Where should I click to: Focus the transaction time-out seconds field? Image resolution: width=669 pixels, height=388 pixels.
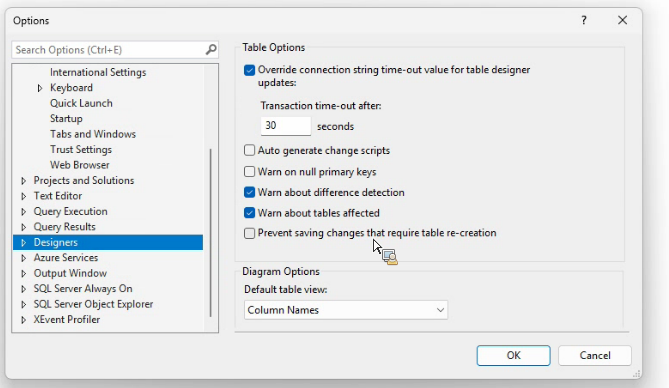coord(285,126)
